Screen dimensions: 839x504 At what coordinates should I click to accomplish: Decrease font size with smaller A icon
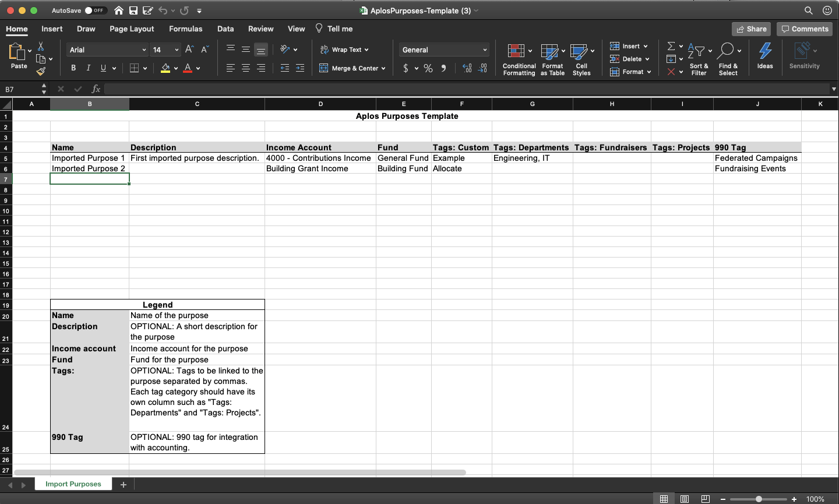click(x=205, y=50)
